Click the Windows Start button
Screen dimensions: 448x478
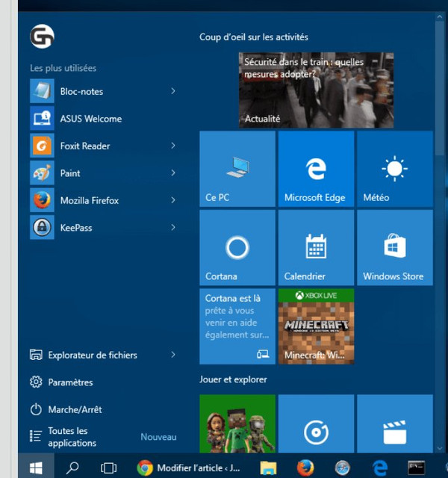coord(36,468)
